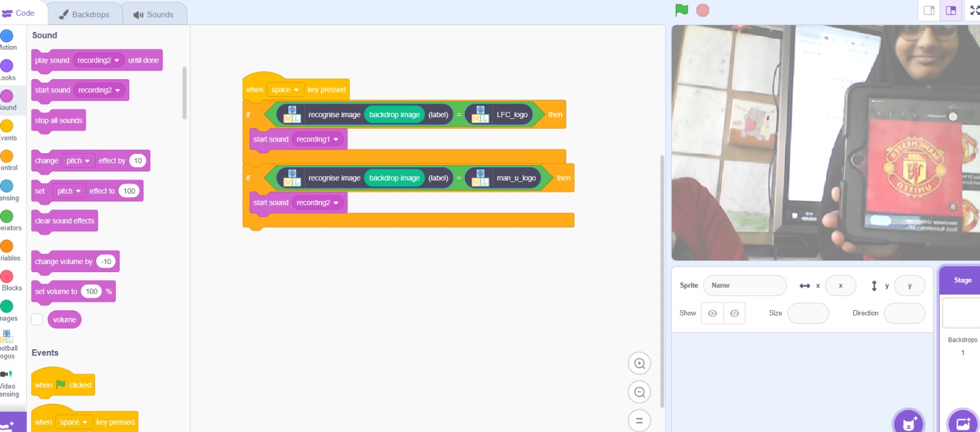
Task: Switch to the Backdrops tab
Action: point(84,14)
